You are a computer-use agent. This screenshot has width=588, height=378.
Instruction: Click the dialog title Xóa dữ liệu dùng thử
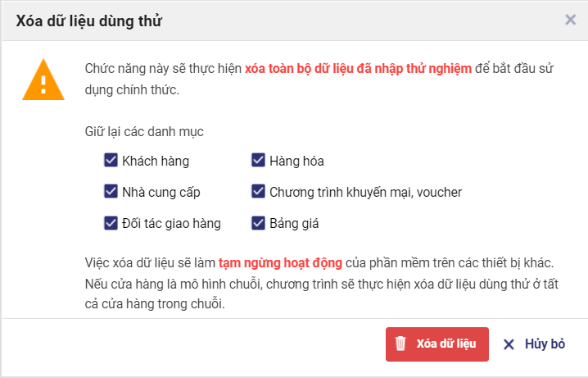pyautogui.click(x=89, y=21)
